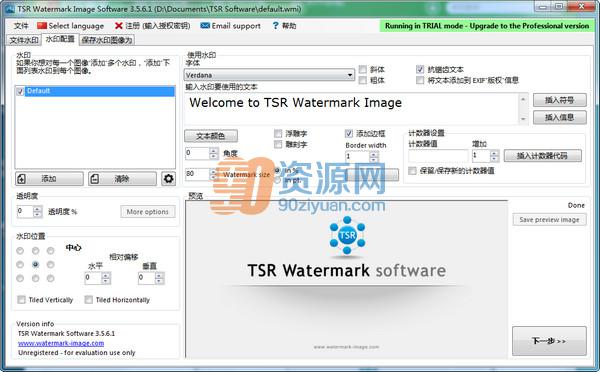Open the www.watermark-image.com link
The image size is (600, 372).
tap(61, 343)
